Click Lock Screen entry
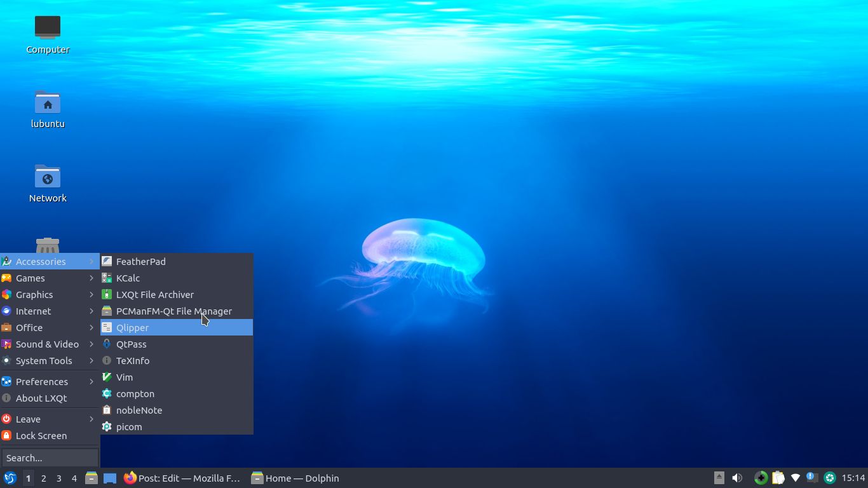Screen dimensions: 868x488 (x=50, y=435)
